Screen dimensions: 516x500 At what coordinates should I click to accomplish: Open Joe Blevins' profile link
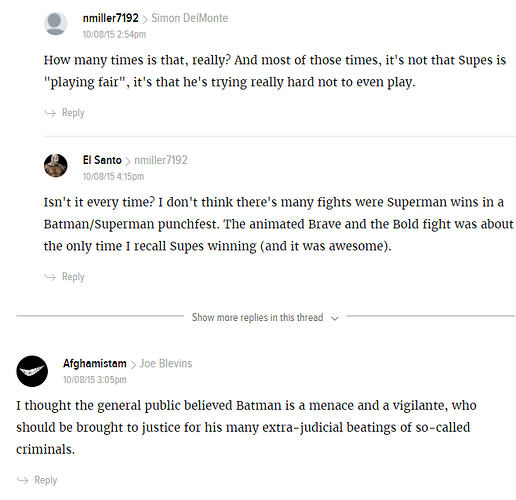point(166,363)
